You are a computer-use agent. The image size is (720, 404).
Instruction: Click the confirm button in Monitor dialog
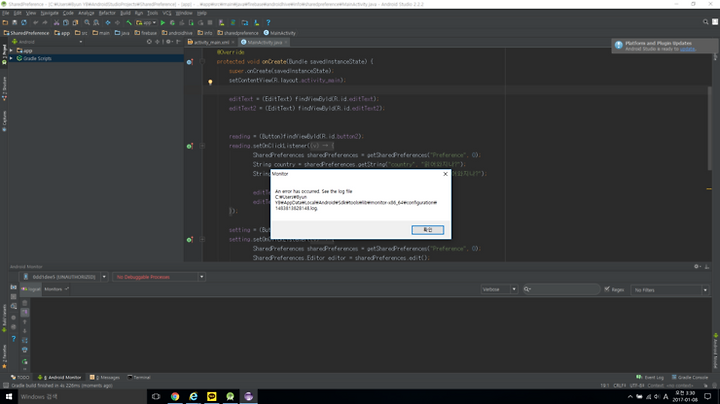[428, 230]
